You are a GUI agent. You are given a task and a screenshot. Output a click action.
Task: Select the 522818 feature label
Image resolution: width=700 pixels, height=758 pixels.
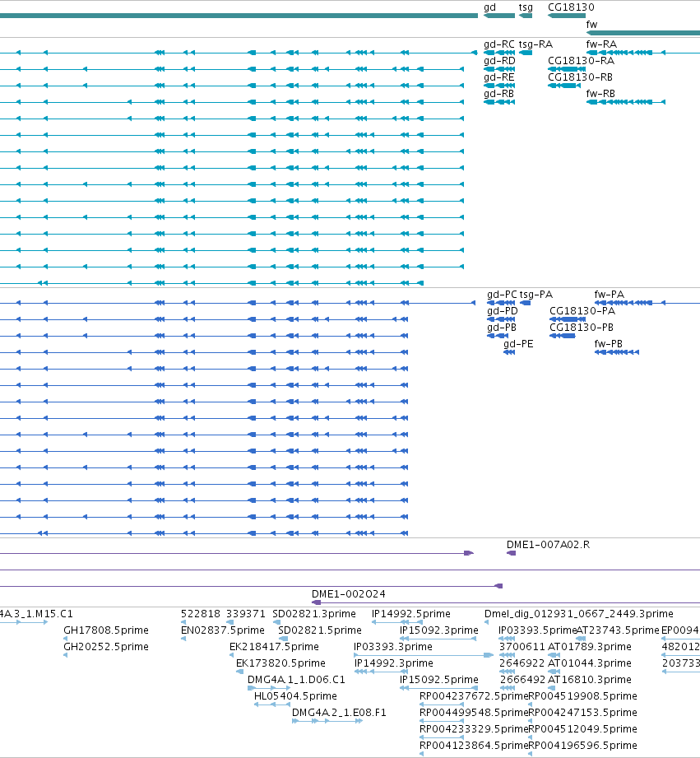pyautogui.click(x=201, y=614)
